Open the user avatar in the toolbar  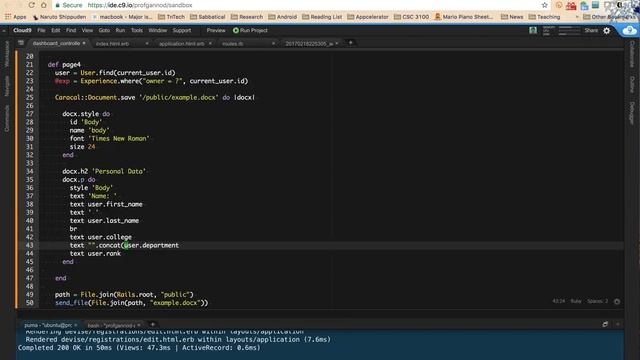coord(533,30)
